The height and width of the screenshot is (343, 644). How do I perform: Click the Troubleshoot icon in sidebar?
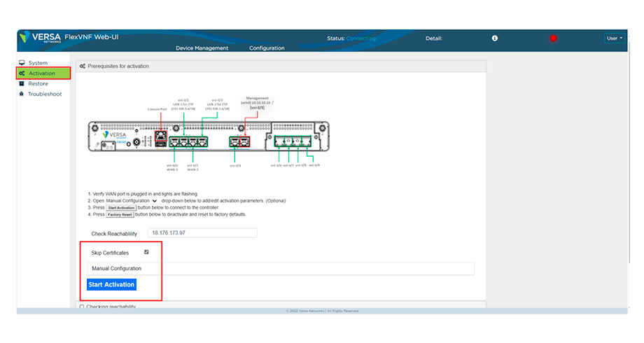pos(22,94)
